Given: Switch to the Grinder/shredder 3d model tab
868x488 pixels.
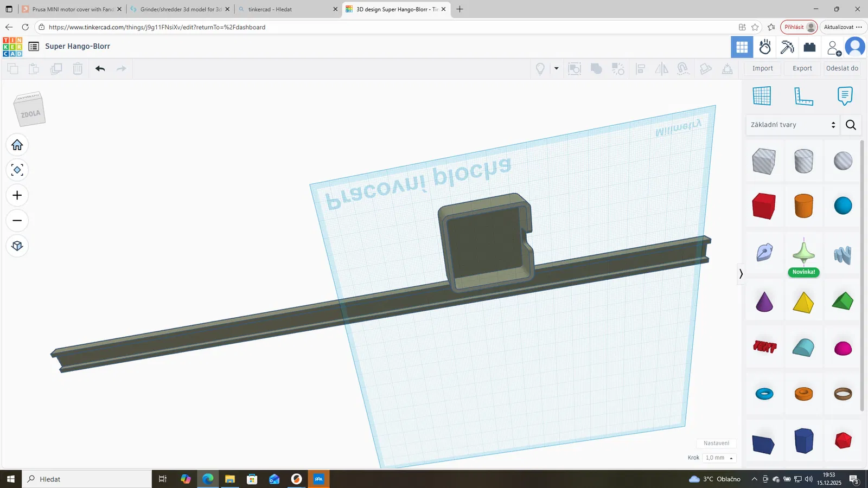Looking at the screenshot, I should (x=181, y=9).
